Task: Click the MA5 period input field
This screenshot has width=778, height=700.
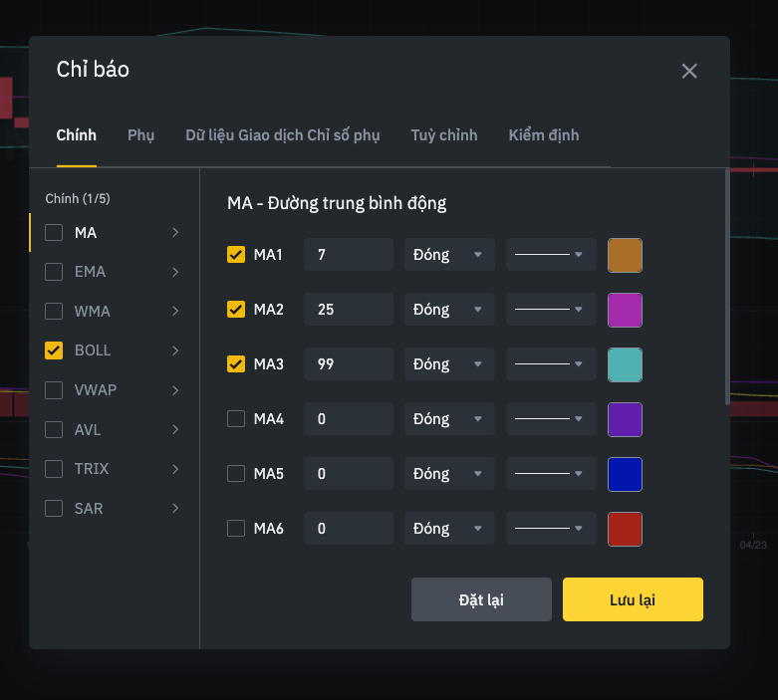Action: coord(349,473)
